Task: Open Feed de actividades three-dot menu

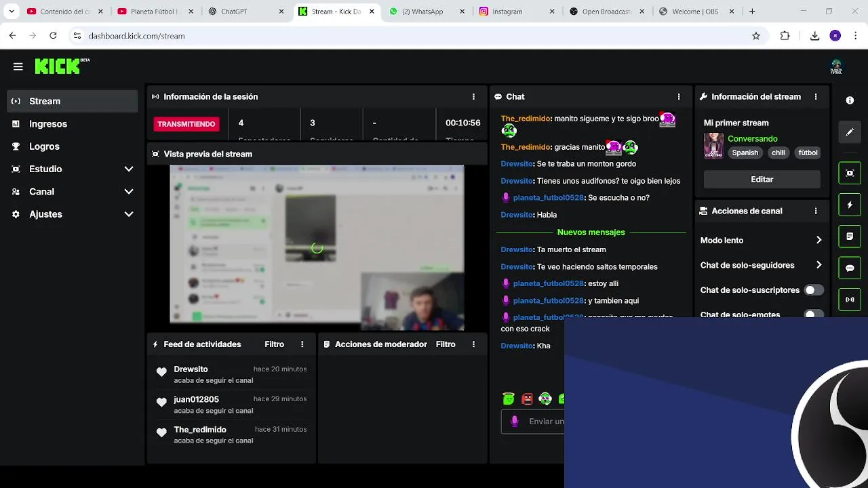Action: (302, 344)
